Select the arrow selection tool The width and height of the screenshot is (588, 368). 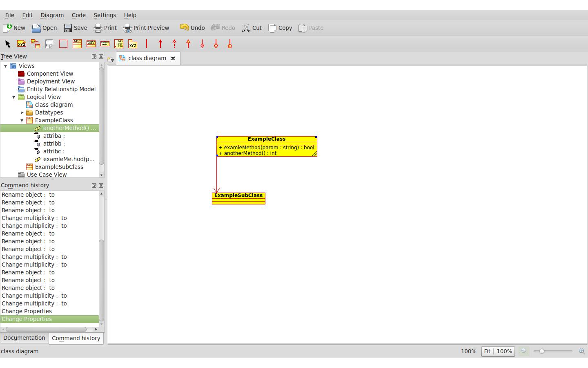coord(7,44)
